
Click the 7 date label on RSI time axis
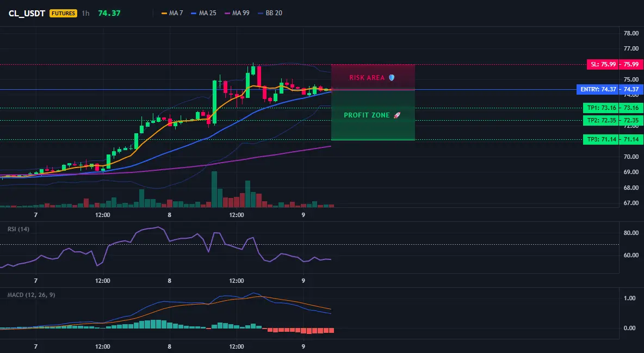[36, 281]
